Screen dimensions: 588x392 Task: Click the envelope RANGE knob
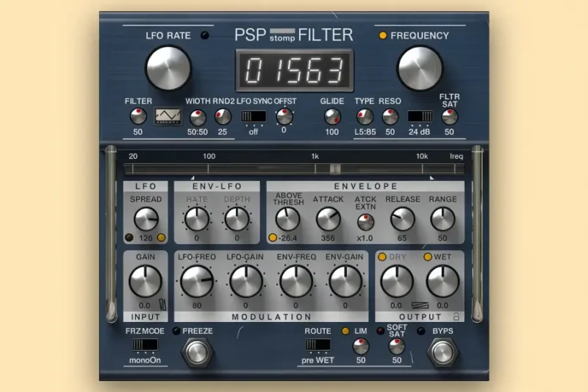[442, 219]
